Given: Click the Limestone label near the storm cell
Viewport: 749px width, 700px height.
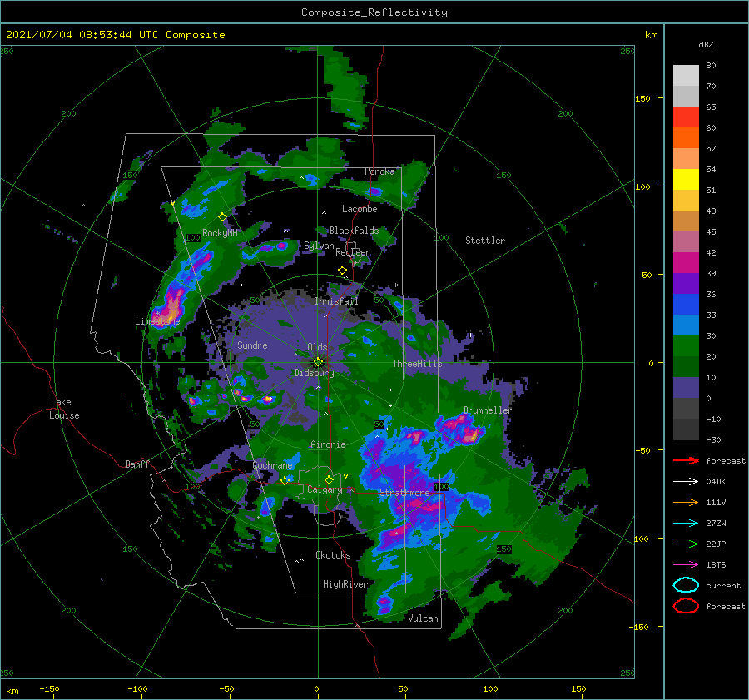Looking at the screenshot, I should point(157,321).
